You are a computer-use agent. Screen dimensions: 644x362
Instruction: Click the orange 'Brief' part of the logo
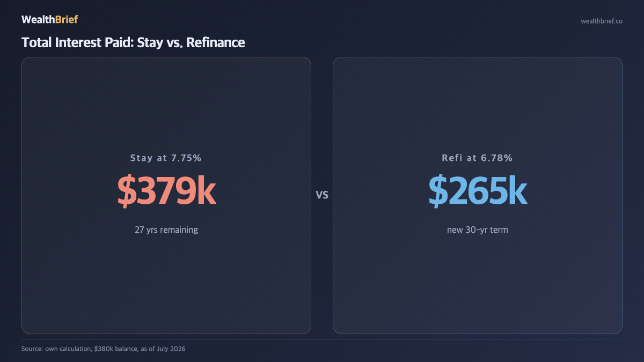coord(67,20)
